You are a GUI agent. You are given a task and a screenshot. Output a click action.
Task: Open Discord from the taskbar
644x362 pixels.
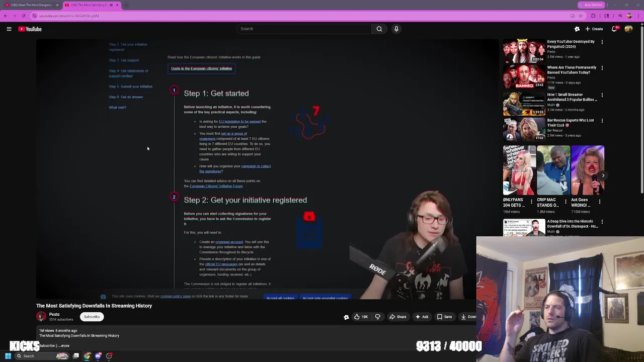(98, 356)
